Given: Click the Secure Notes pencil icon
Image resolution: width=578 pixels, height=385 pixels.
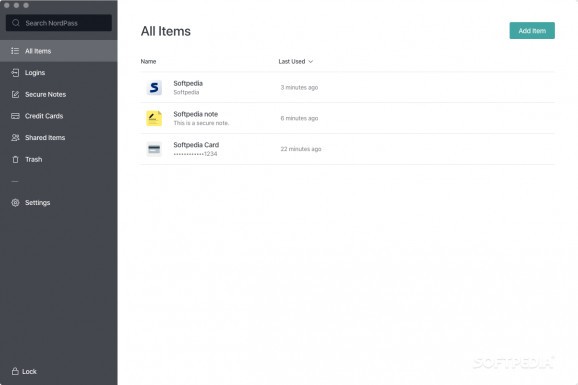Looking at the screenshot, I should click(x=15, y=94).
